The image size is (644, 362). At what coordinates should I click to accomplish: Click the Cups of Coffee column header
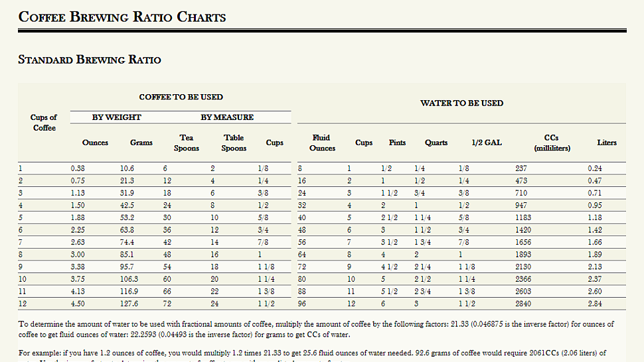pyautogui.click(x=44, y=123)
